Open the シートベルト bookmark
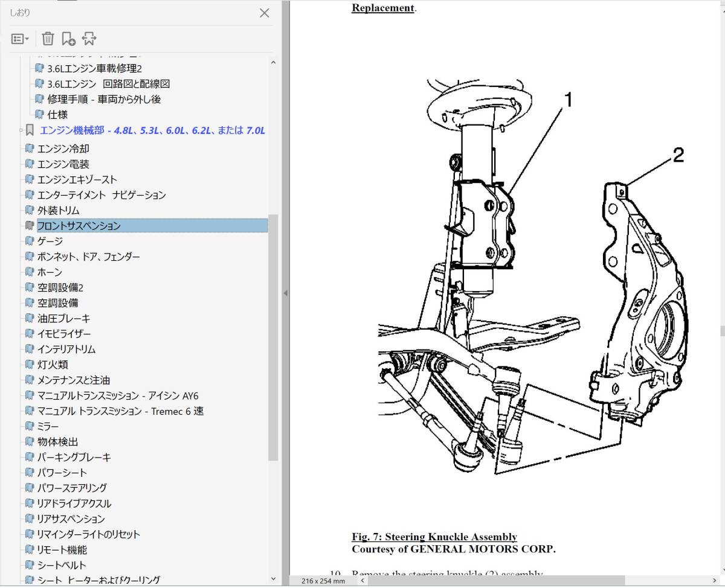 [62, 566]
